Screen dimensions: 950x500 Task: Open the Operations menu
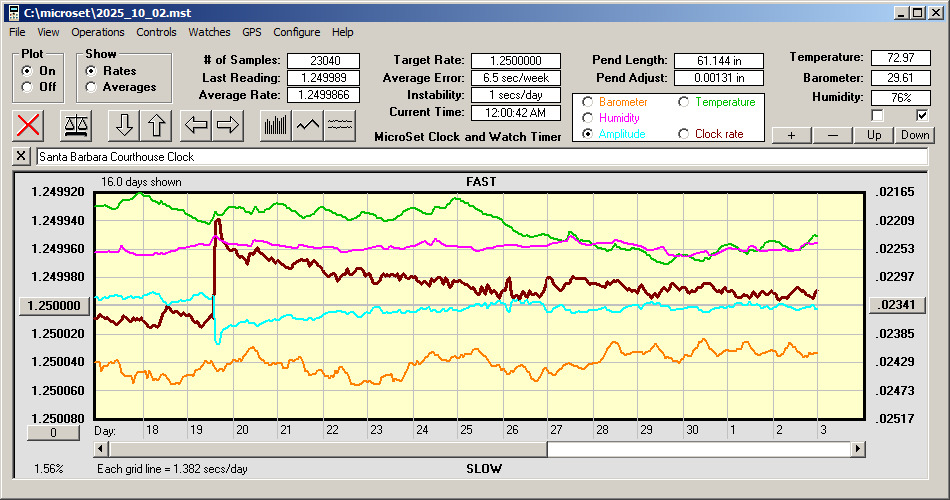[98, 32]
